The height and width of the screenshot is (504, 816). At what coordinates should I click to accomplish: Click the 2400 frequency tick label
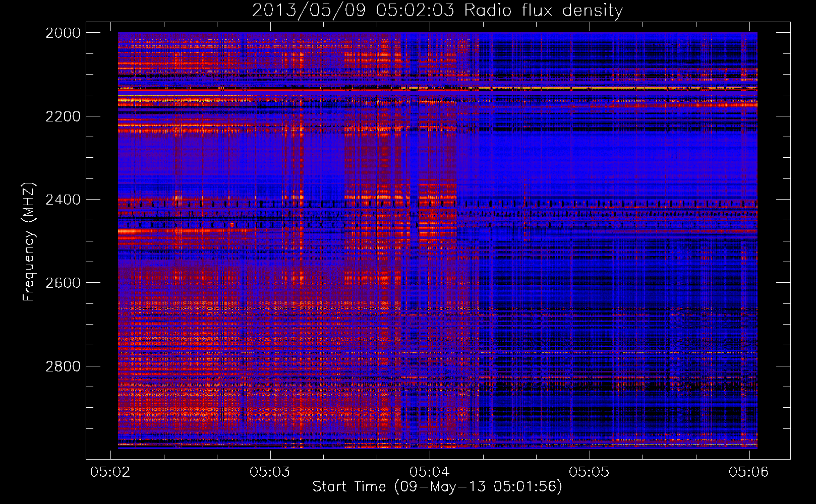[63, 200]
